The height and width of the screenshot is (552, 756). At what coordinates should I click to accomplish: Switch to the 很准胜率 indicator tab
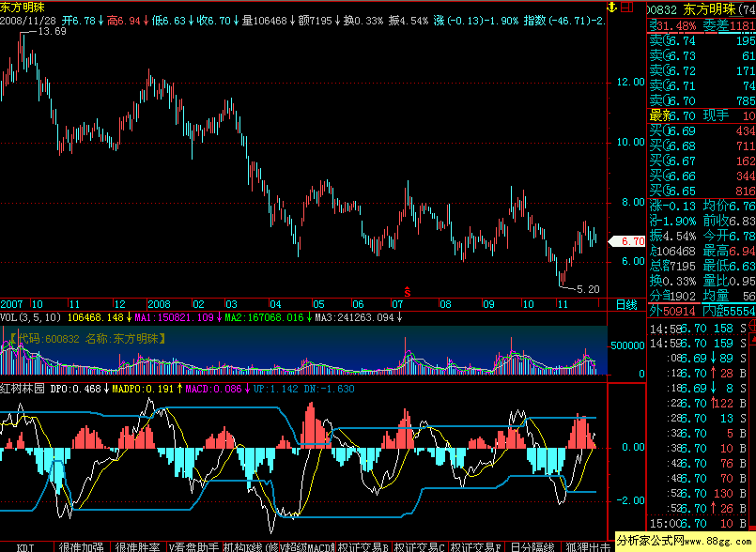point(137,547)
